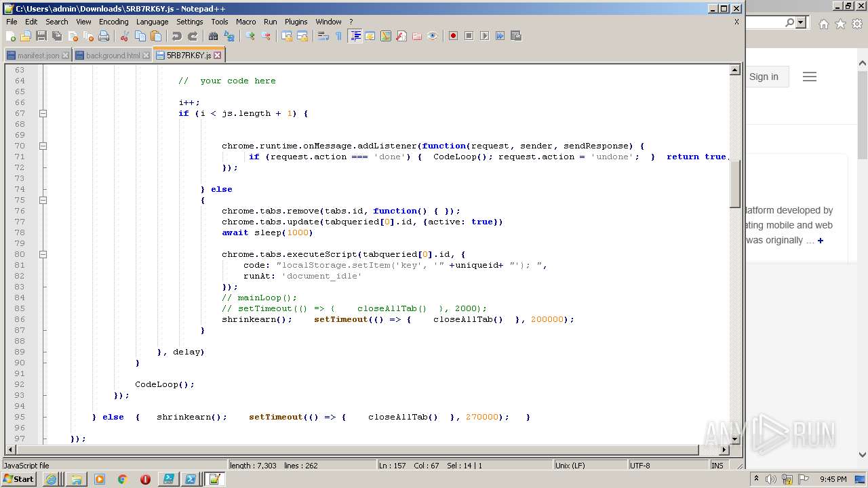The height and width of the screenshot is (488, 868).
Task: Click UTF-8 encoding in the status bar
Action: (x=639, y=466)
